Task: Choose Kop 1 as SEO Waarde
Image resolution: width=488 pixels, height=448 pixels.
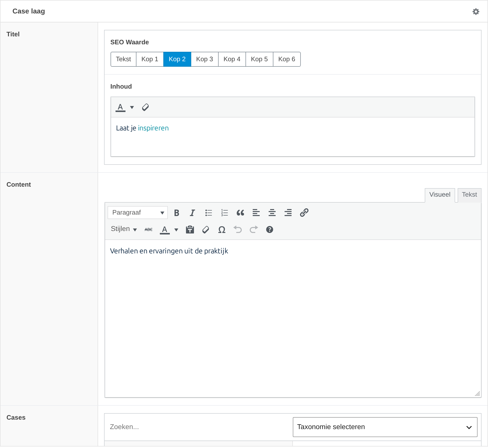Action: pos(150,59)
